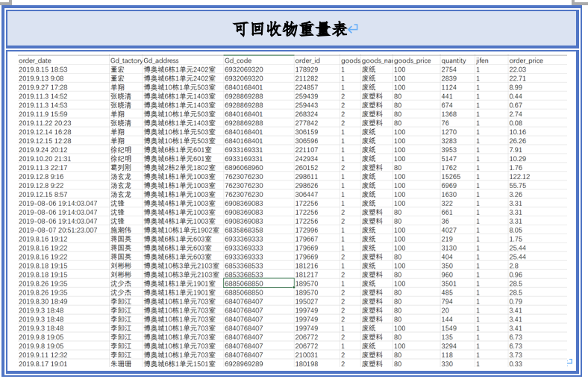588x382 pixels.
Task: Click the goods_price column header
Action: [413, 60]
